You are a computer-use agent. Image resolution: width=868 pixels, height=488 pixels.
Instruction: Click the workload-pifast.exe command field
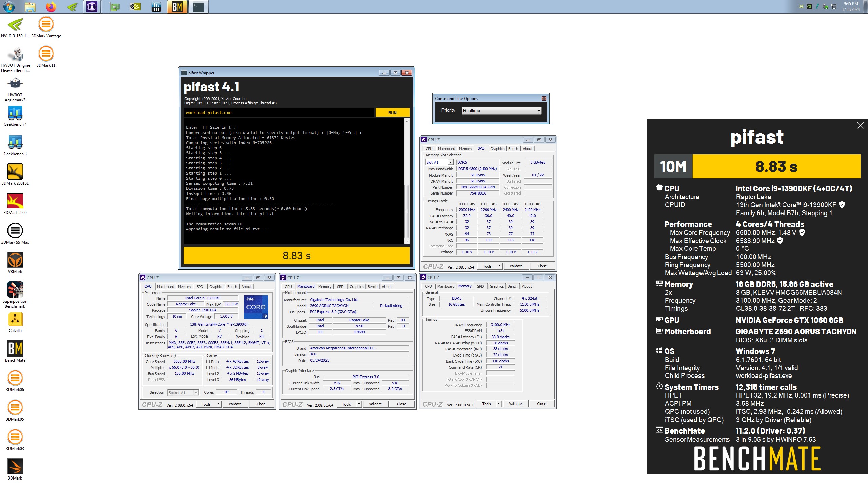(279, 113)
